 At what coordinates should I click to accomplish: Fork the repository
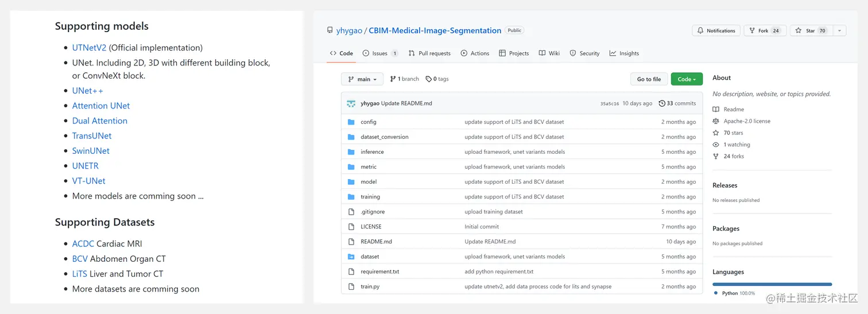click(765, 30)
